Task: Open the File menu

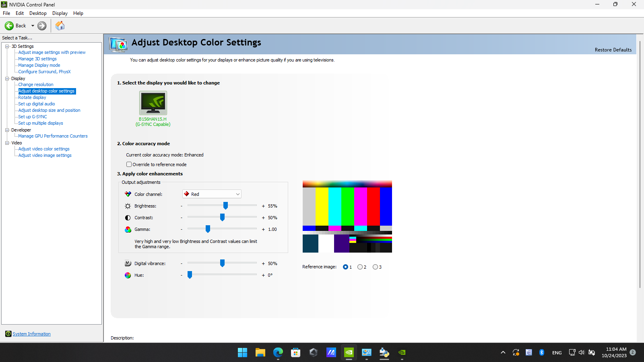Action: point(6,13)
